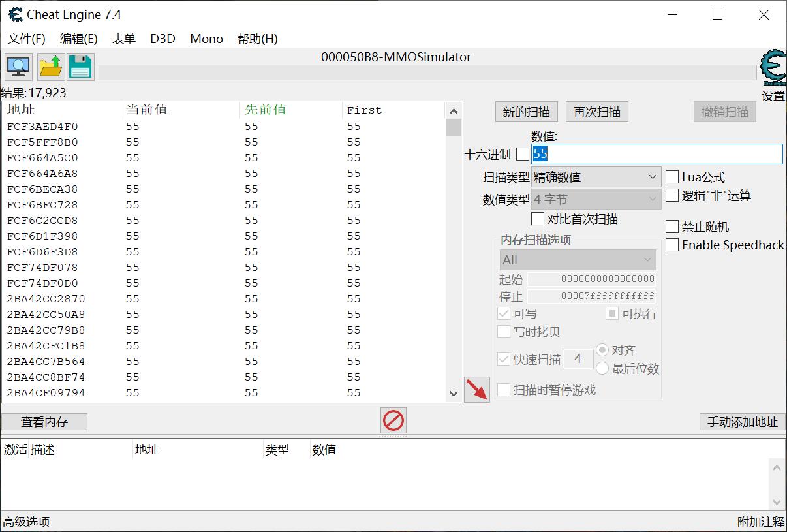Tick the 扫描时暂停游戏 checkbox
Image resolution: width=787 pixels, height=532 pixels.
pos(503,390)
